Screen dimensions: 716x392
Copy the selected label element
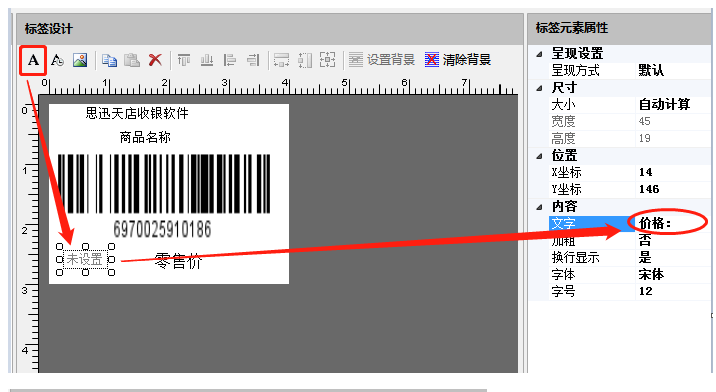point(109,60)
